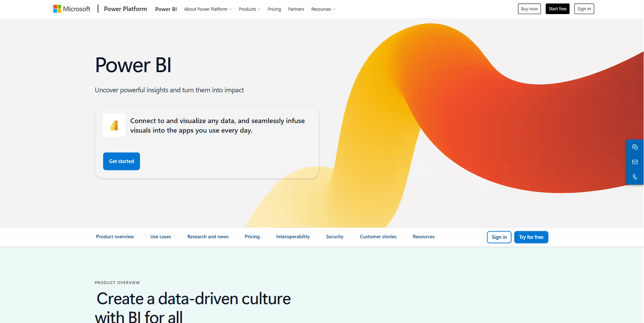Click the Power Platform brand link

125,9
